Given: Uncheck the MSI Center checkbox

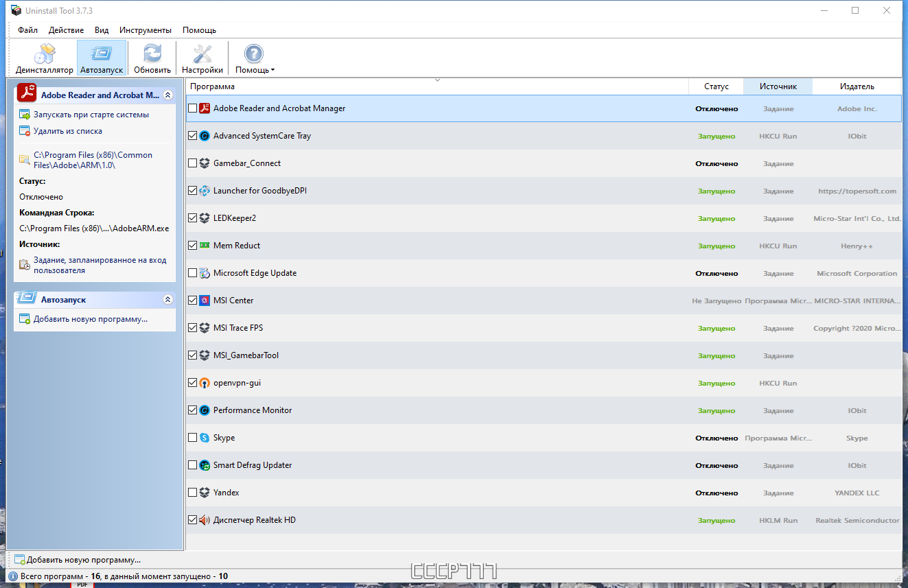Looking at the screenshot, I should [x=192, y=301].
